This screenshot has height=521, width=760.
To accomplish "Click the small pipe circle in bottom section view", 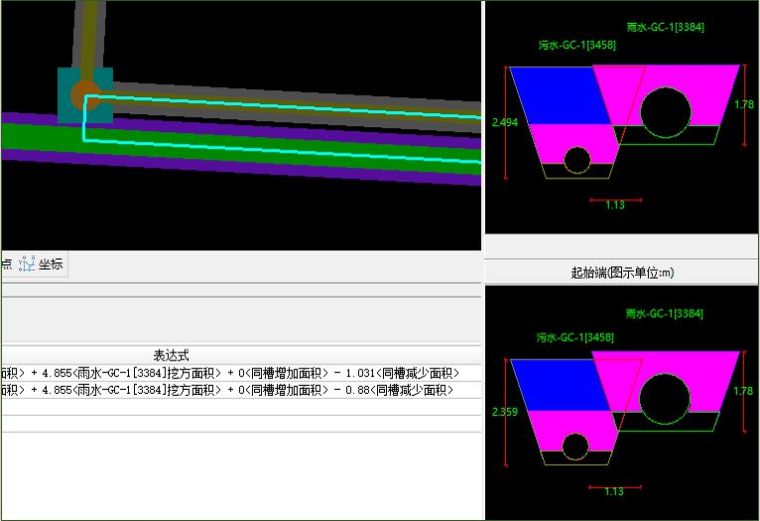I will (x=575, y=446).
